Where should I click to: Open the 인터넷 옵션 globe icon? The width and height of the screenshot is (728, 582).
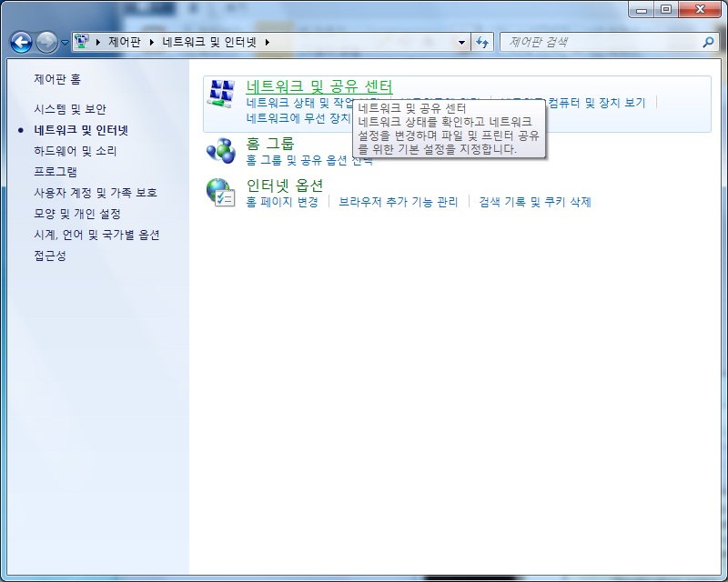(221, 193)
